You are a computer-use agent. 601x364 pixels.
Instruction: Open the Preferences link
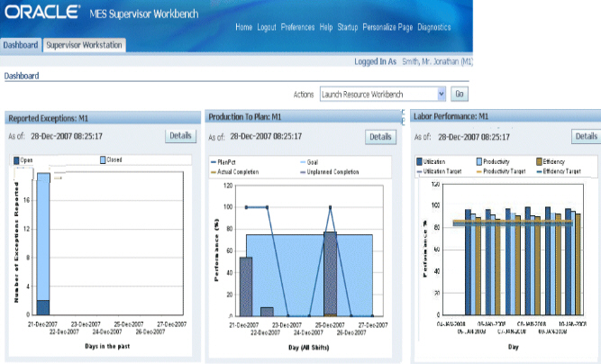[x=298, y=27]
